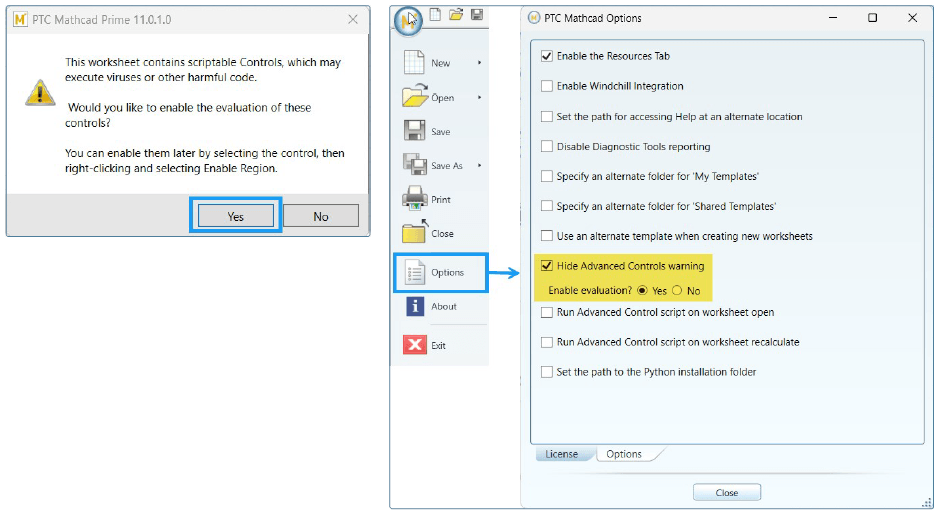The image size is (938, 514).
Task: Click the new document icon in quick access bar
Action: tap(436, 14)
